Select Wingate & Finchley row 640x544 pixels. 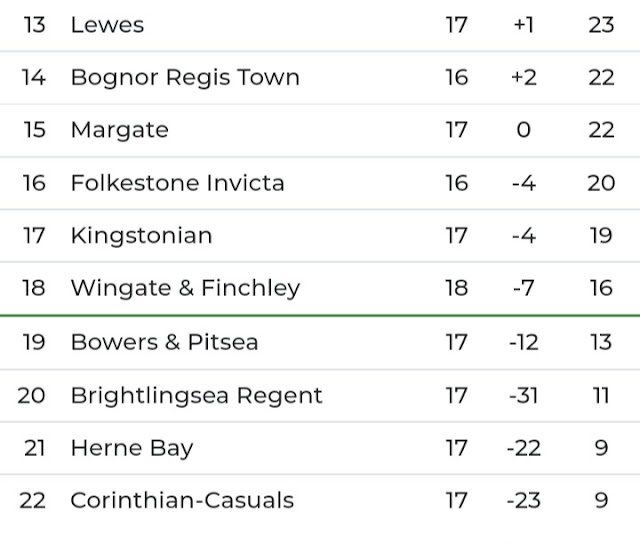(x=320, y=288)
